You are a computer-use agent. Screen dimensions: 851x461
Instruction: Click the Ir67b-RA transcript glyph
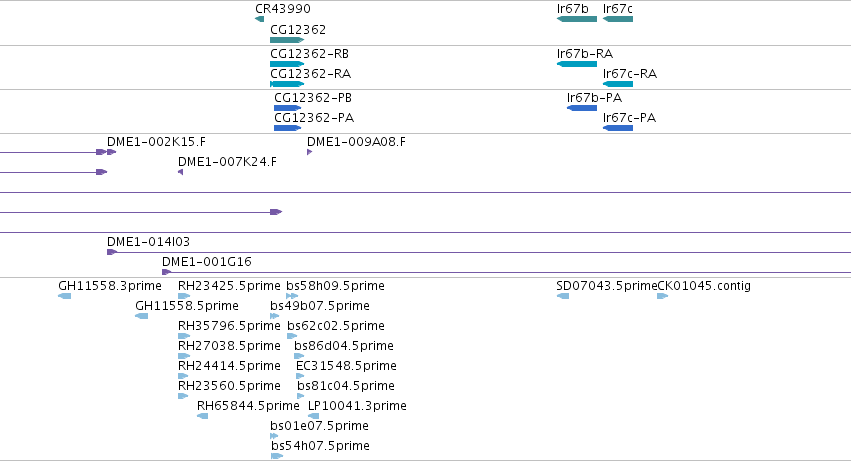577,64
